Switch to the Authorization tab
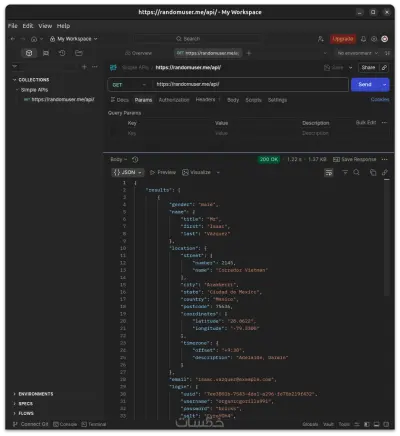Viewport: 400px width, 436px height. click(x=174, y=100)
